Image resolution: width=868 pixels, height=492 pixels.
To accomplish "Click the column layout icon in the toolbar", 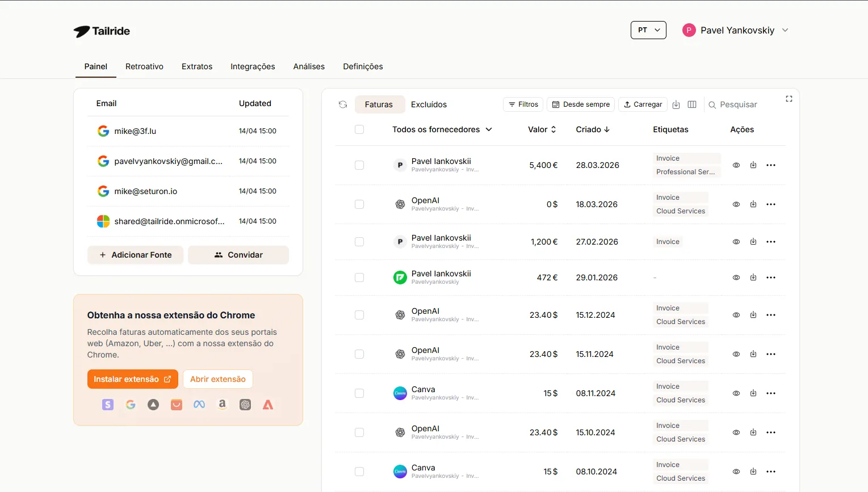I will (692, 104).
